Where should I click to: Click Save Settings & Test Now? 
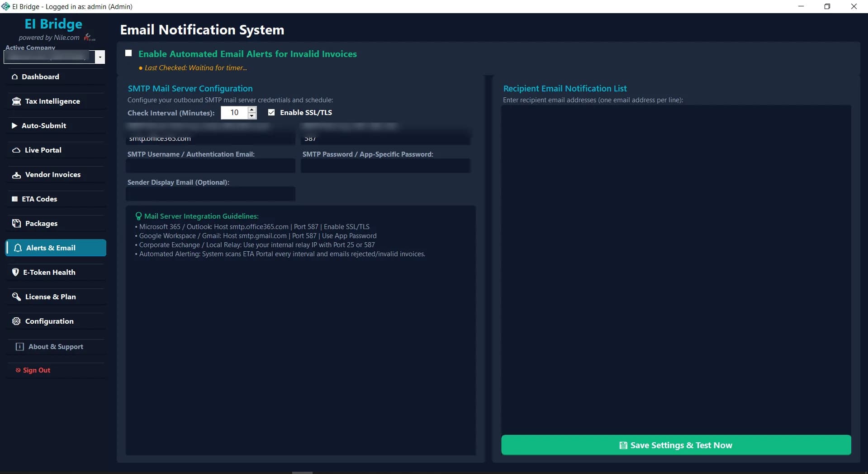[x=676, y=445]
